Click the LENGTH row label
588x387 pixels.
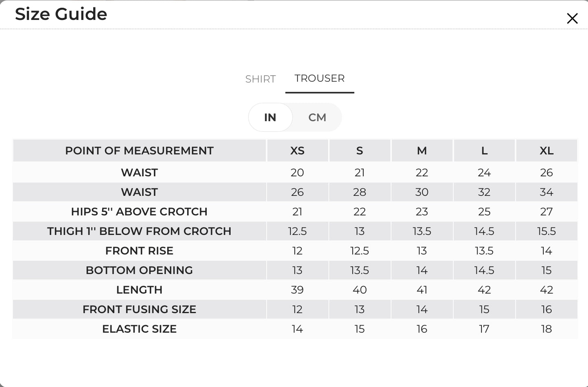(139, 290)
